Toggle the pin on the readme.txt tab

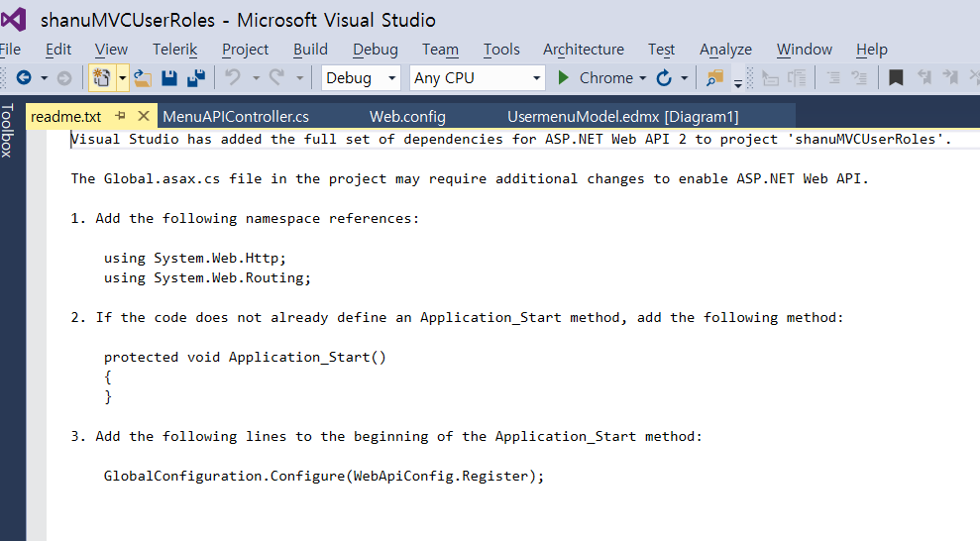tap(121, 116)
